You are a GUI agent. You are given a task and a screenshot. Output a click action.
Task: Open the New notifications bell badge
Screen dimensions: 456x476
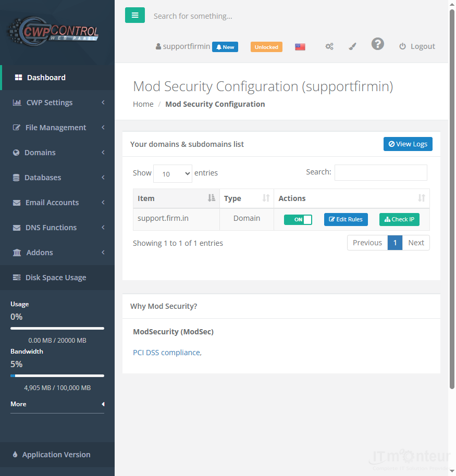pyautogui.click(x=225, y=47)
